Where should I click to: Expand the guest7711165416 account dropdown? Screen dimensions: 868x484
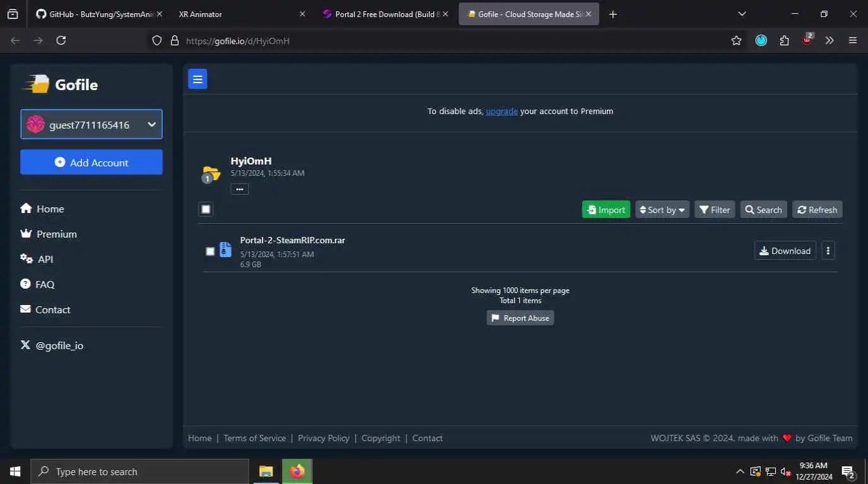[x=91, y=124]
